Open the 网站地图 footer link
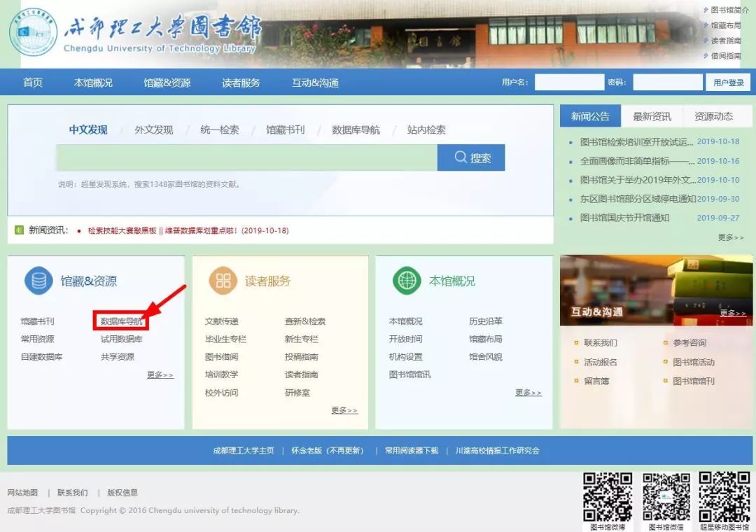Image resolution: width=756 pixels, height=532 pixels. click(22, 492)
